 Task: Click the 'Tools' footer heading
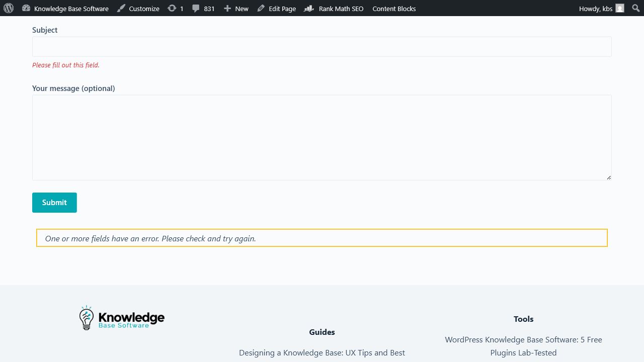tap(523, 319)
